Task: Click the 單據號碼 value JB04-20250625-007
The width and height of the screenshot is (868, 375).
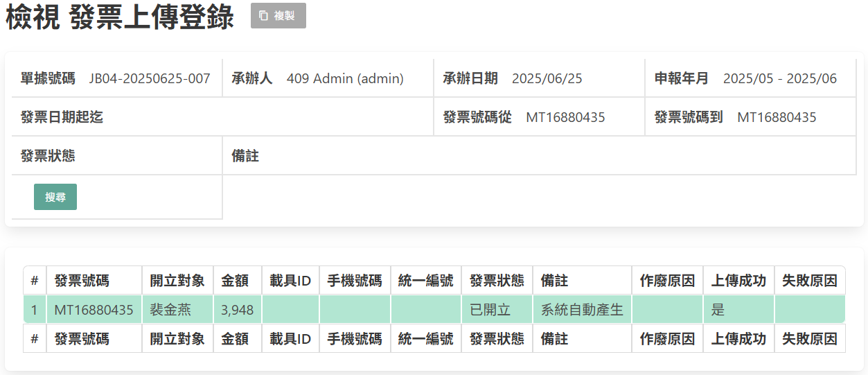Action: 149,78
